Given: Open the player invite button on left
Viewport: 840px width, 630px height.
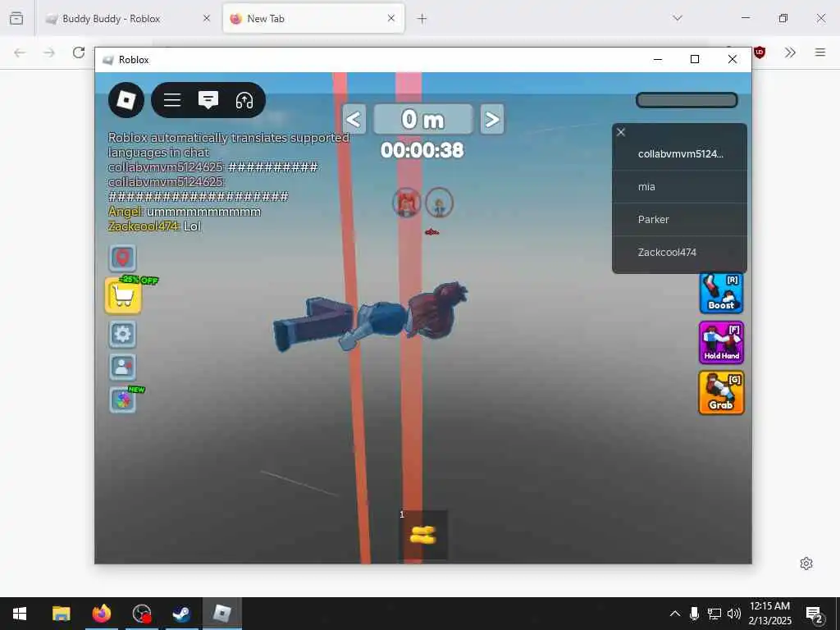Looking at the screenshot, I should click(123, 367).
